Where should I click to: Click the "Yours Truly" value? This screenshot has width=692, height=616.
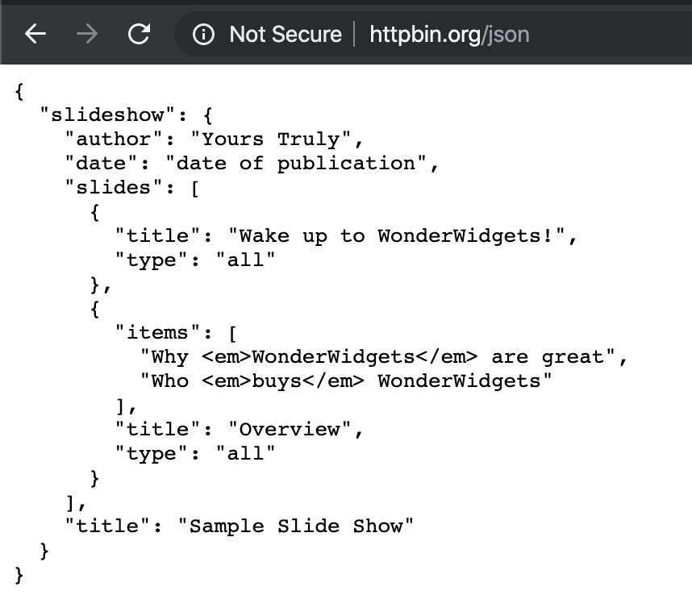pyautogui.click(x=271, y=139)
